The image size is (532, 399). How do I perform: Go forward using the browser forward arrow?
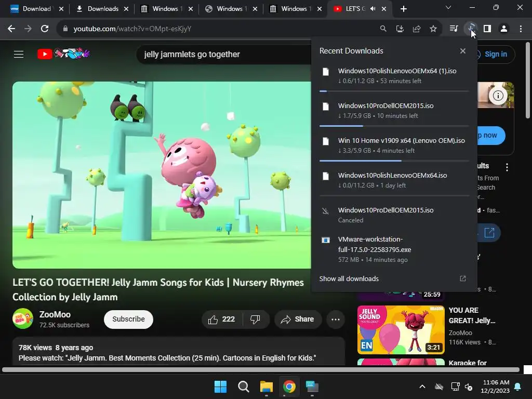coord(28,29)
